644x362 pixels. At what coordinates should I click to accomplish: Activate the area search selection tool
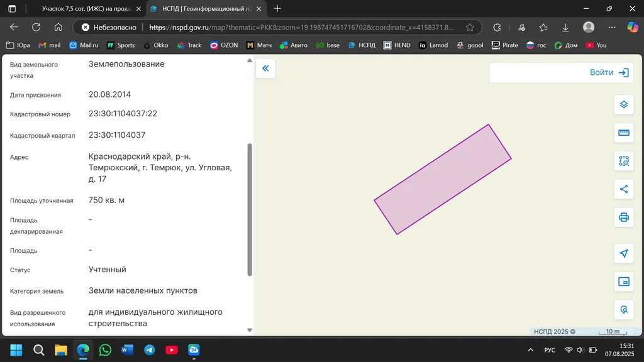click(623, 161)
